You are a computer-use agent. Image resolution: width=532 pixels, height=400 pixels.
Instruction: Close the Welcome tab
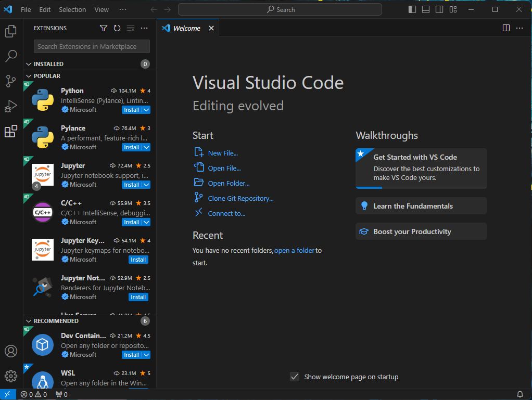click(x=211, y=28)
